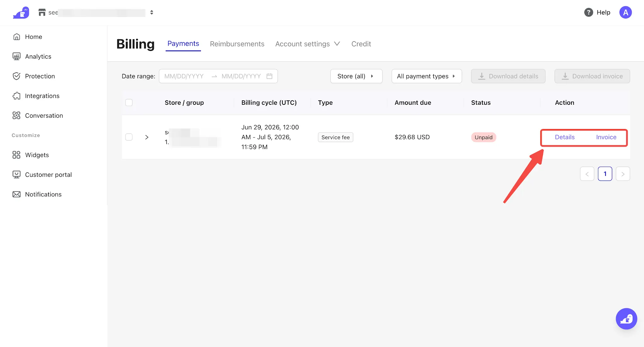Image resolution: width=644 pixels, height=347 pixels.
Task: Open Invoice for the unpaid payment
Action: pyautogui.click(x=606, y=137)
